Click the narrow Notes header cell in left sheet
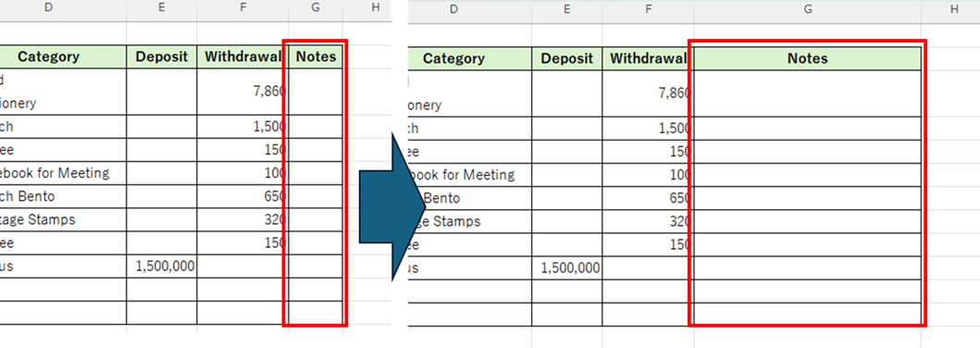The width and height of the screenshot is (980, 348). coord(316,56)
